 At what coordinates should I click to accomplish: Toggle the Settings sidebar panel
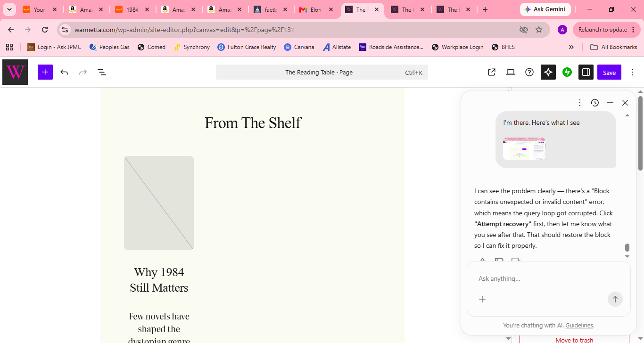pos(586,72)
